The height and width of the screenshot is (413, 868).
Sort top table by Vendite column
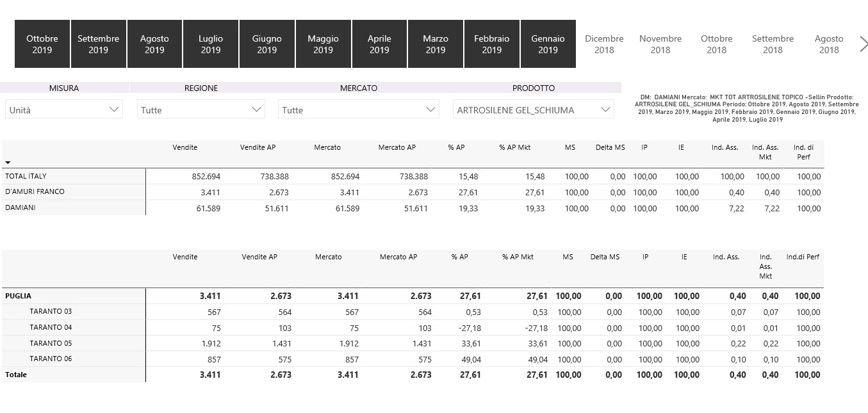185,147
